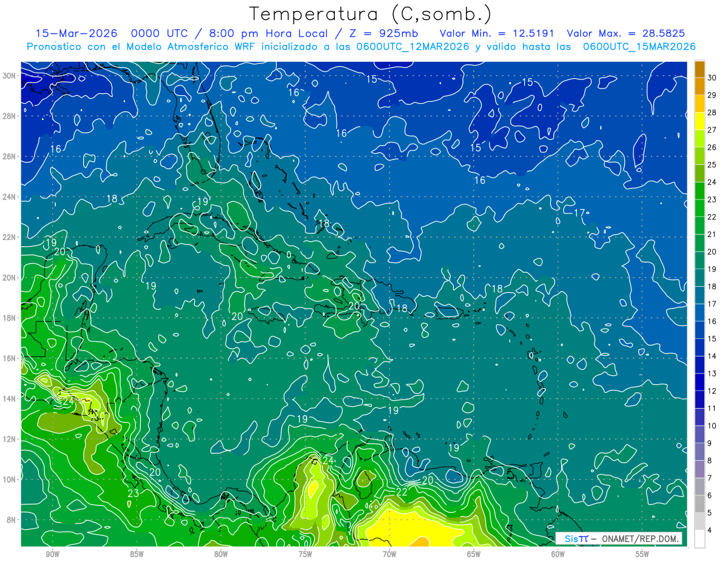Click the title "Temperatura (C,somb.)"
The image size is (728, 562).
(x=371, y=14)
